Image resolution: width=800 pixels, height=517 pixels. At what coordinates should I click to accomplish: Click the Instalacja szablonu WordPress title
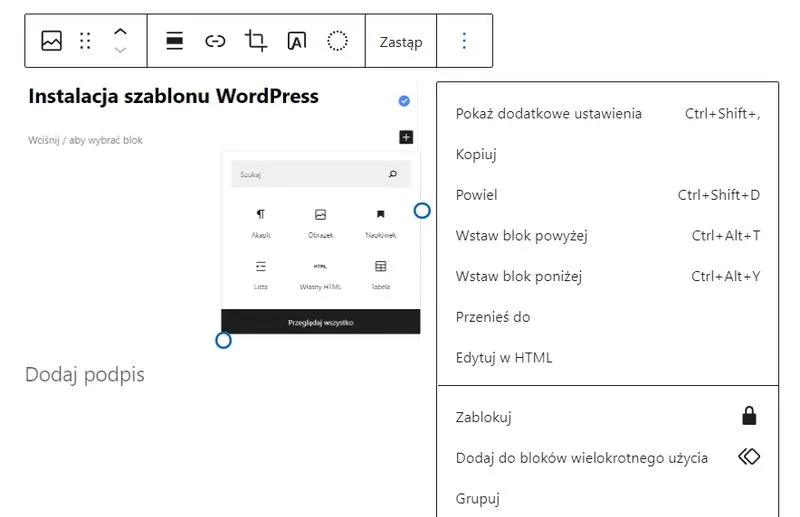pos(173,96)
